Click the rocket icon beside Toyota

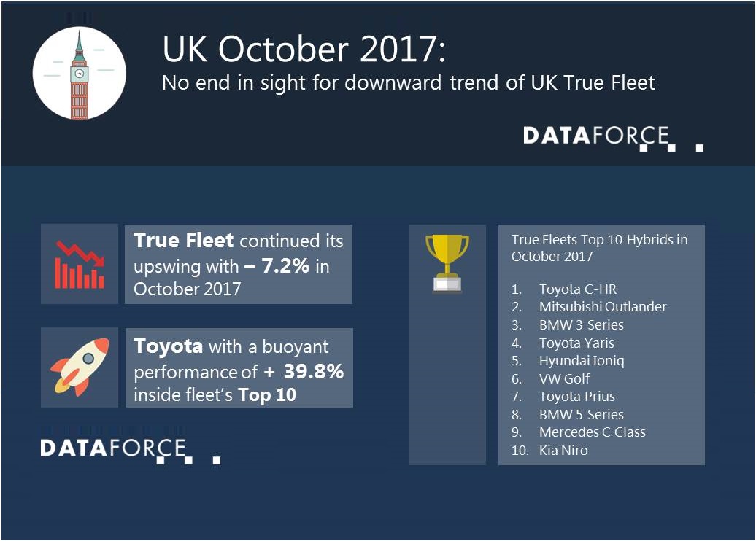point(80,367)
